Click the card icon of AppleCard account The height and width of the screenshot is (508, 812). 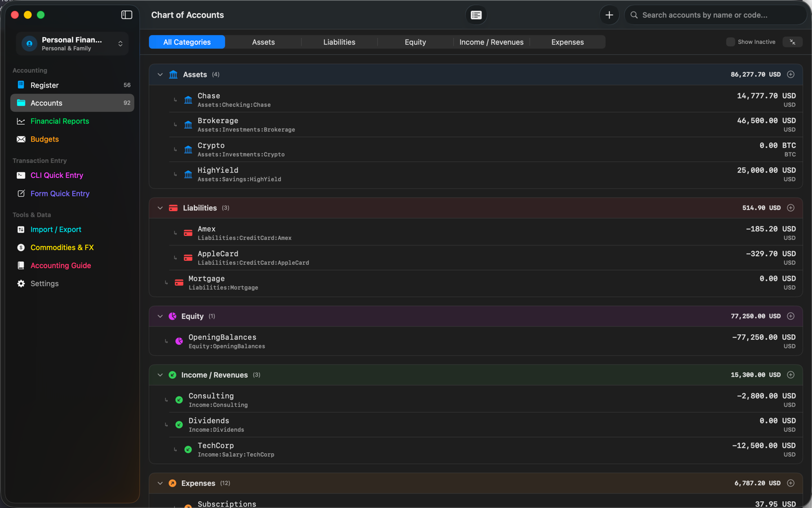[x=188, y=258]
